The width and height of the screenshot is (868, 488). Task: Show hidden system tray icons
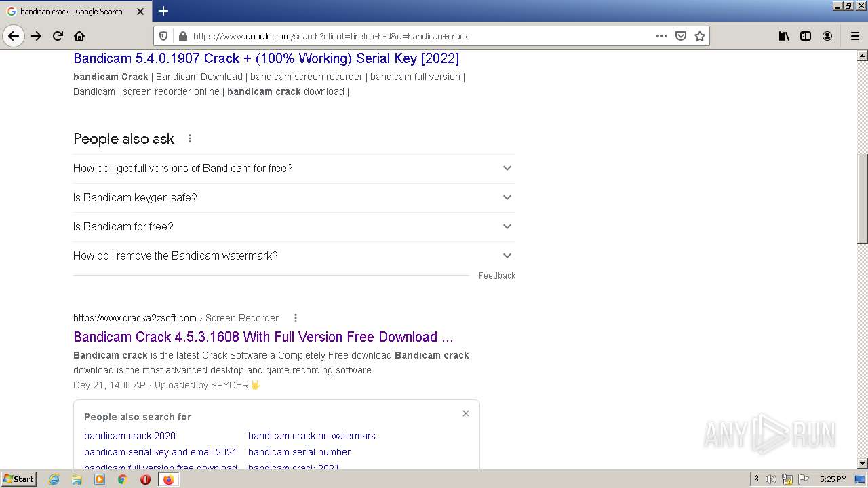pyautogui.click(x=756, y=479)
